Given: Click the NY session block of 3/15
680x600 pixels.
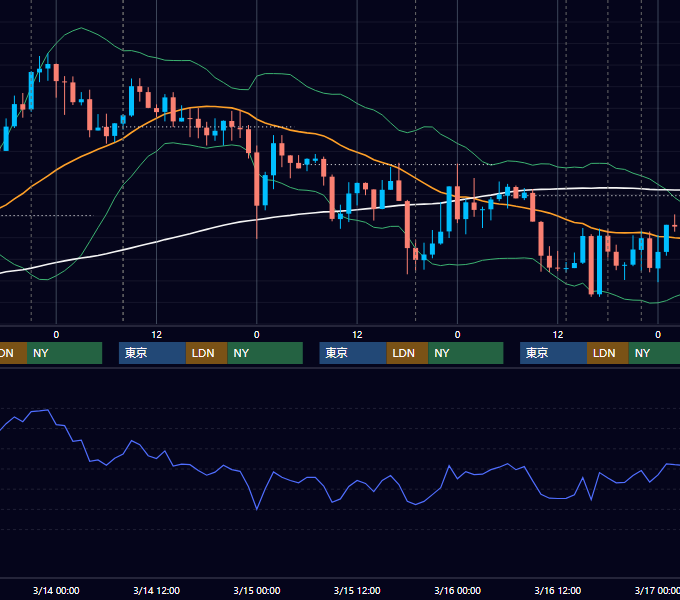Looking at the screenshot, I should coord(466,353).
